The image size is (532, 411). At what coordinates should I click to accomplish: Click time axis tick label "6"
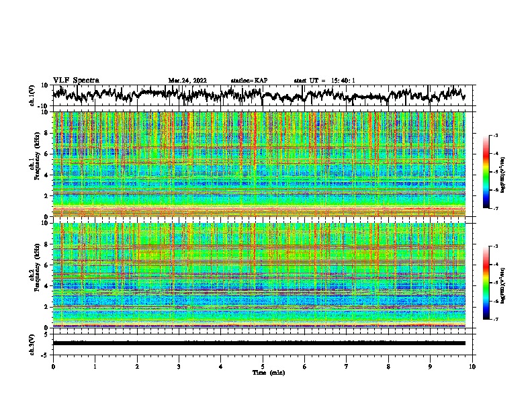pos(305,367)
